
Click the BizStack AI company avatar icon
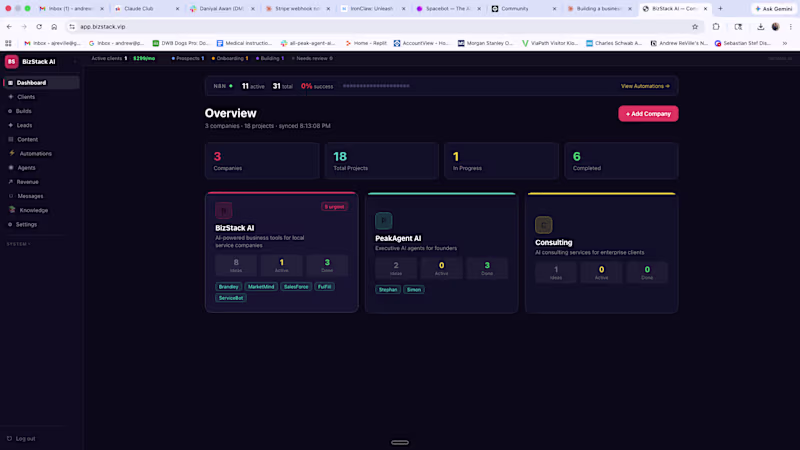pyautogui.click(x=223, y=210)
